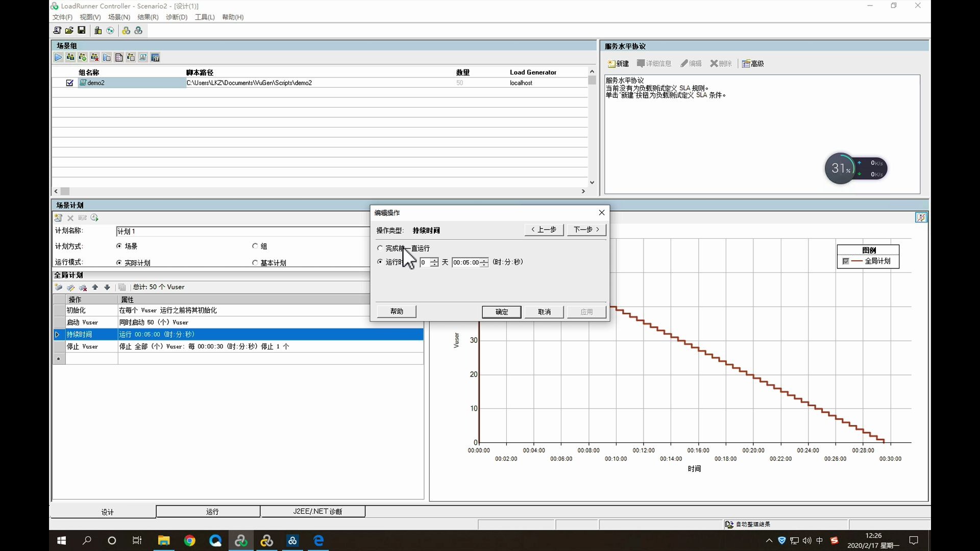
Task: Click the Save scenario floppy disk icon
Action: click(82, 31)
